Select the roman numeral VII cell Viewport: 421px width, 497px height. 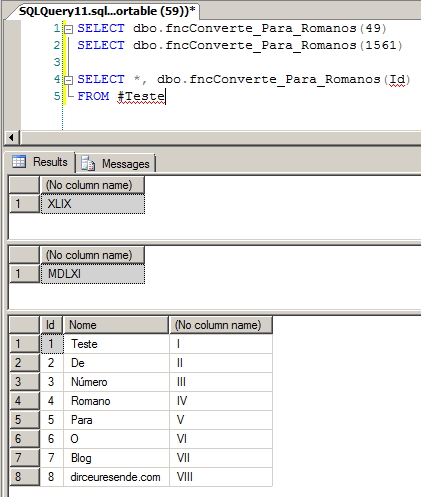tap(221, 458)
